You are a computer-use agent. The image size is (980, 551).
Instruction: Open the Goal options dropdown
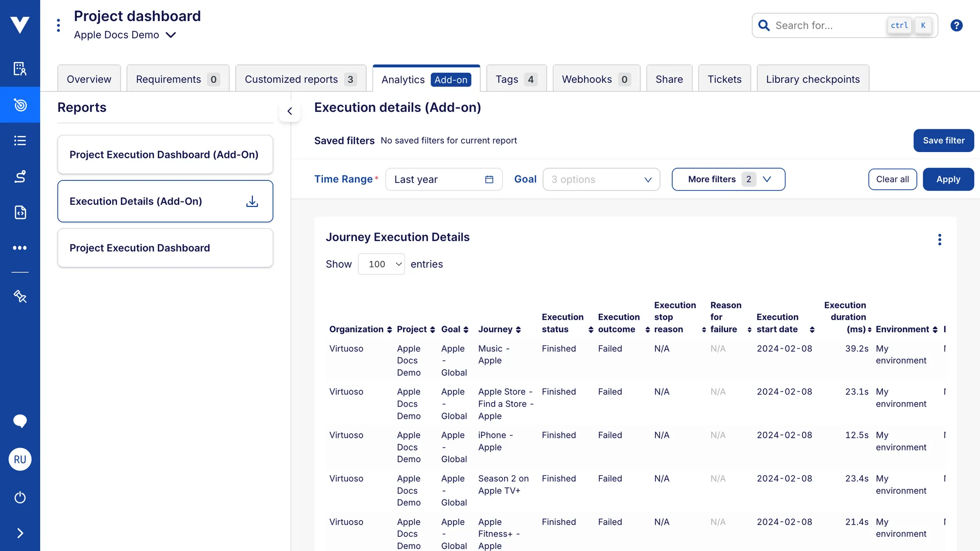click(x=601, y=179)
